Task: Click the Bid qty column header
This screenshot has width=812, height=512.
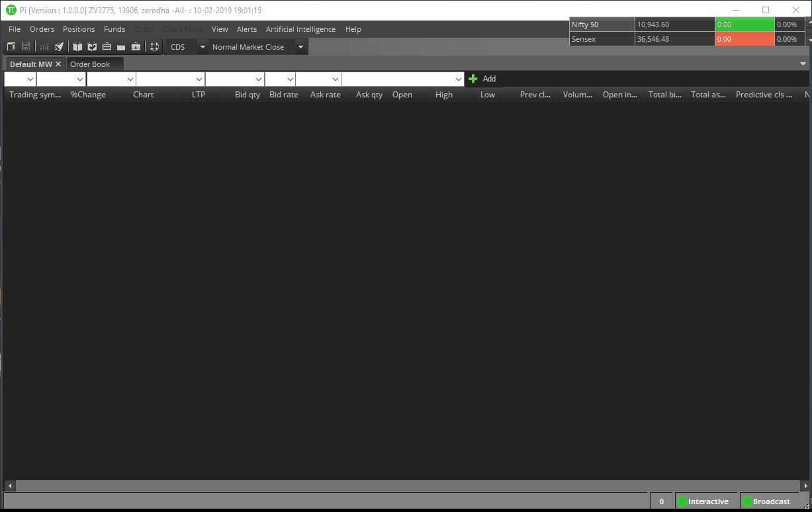Action: point(248,95)
